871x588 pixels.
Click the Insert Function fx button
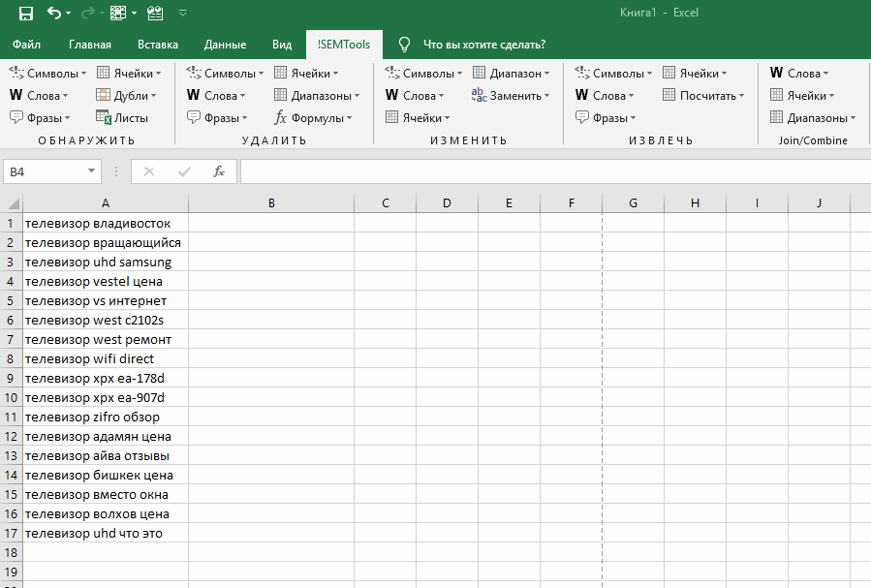[x=219, y=171]
